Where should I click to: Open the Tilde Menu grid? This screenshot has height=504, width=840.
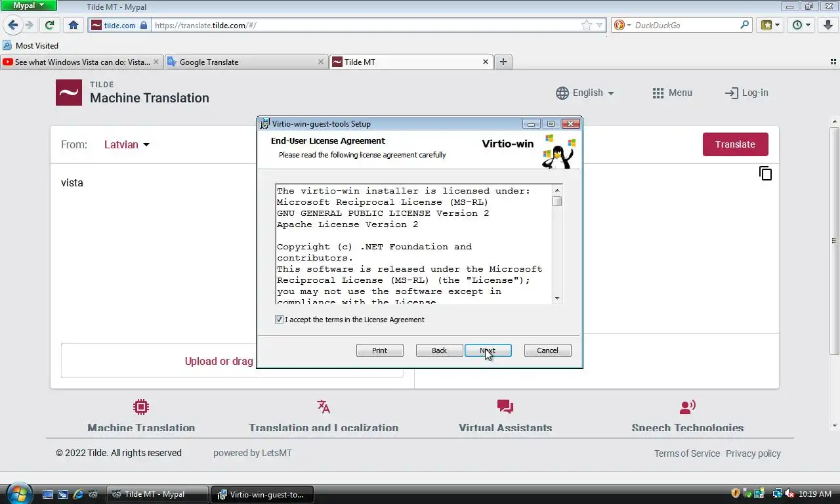[x=672, y=93]
